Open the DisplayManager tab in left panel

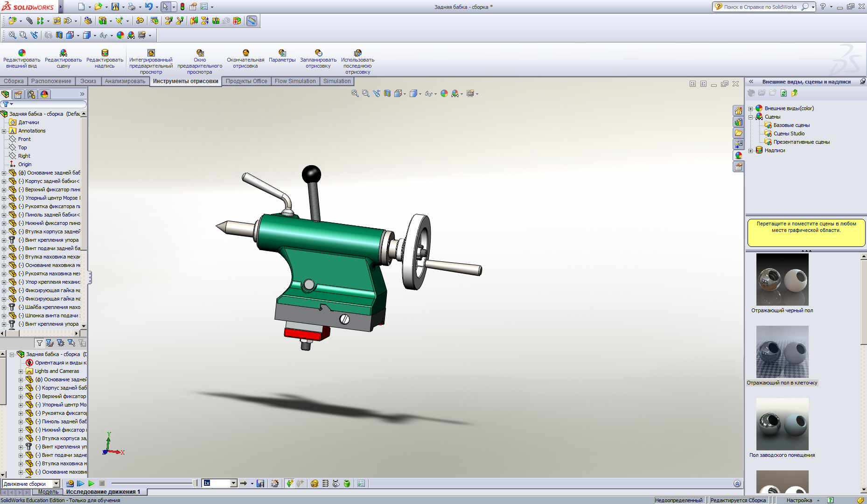(44, 94)
